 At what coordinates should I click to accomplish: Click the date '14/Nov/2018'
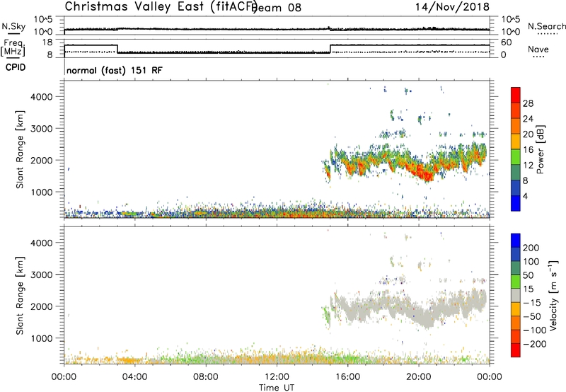[452, 6]
